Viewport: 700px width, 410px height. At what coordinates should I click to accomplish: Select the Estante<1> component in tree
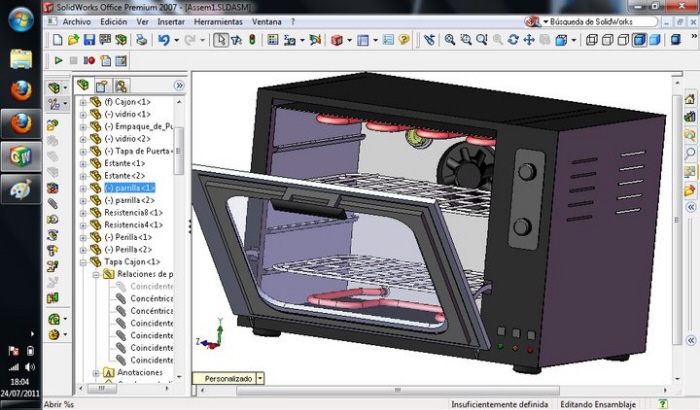click(x=125, y=163)
